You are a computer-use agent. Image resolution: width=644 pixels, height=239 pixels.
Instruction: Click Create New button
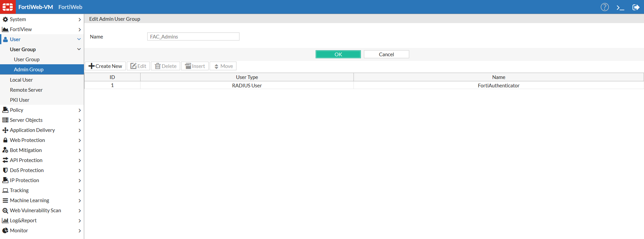(105, 66)
